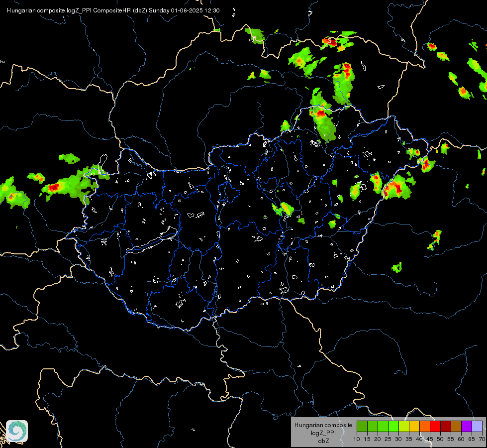Click the map title text at top
Image resolution: width=487 pixels, height=448 pixels.
point(113,10)
